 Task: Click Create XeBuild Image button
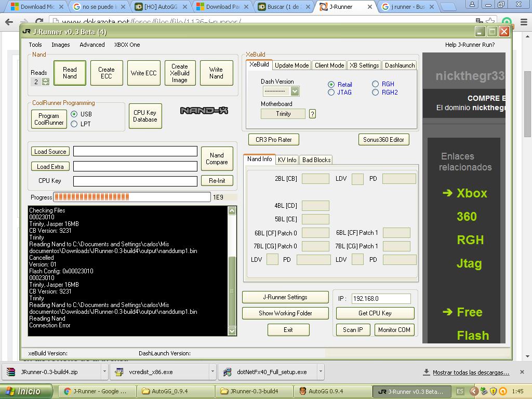click(180, 73)
